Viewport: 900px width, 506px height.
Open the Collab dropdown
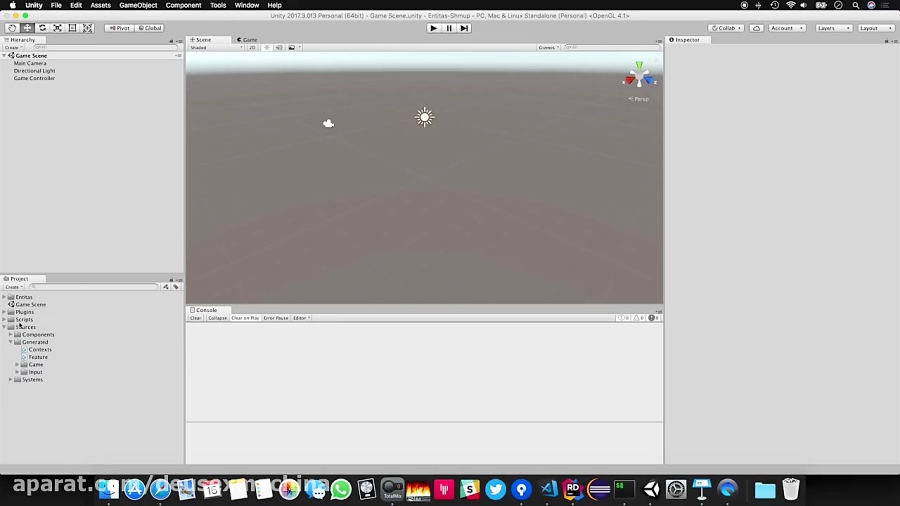[726, 28]
